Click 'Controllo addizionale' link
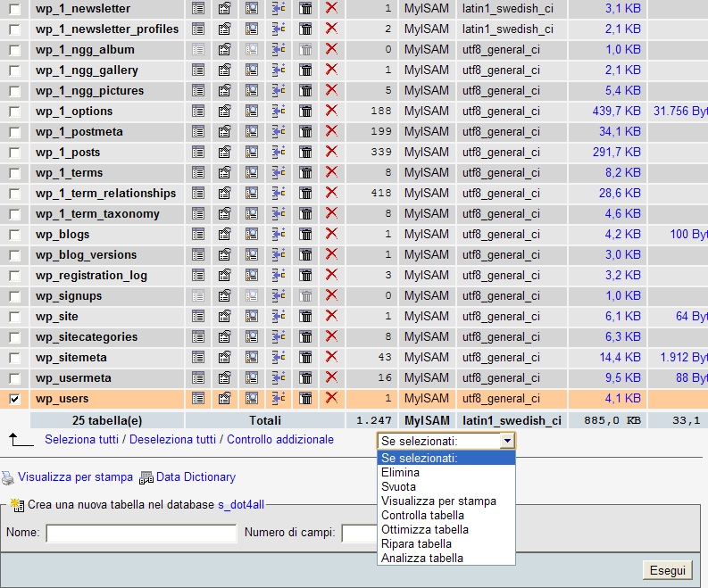Viewport: 708px width, 588px height. 280,440
